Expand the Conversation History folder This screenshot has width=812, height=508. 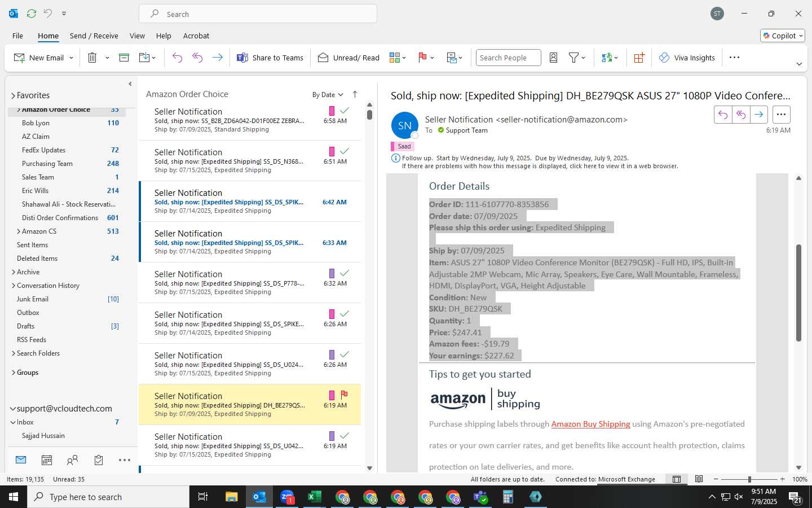tap(13, 286)
